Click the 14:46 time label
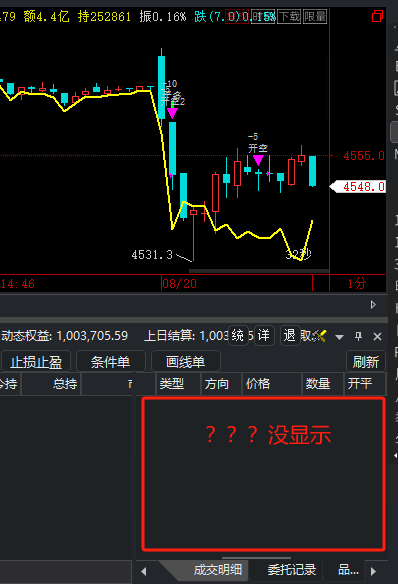This screenshot has width=398, height=584. coord(17,284)
